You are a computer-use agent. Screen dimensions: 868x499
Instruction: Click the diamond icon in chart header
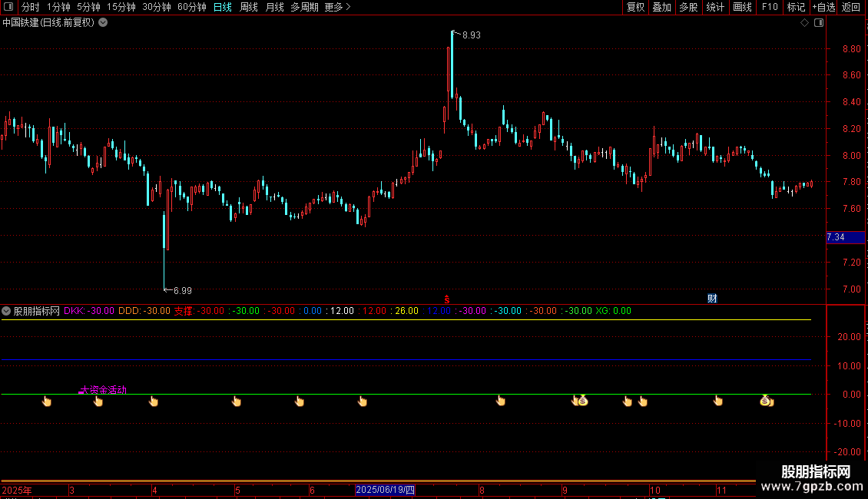(x=804, y=23)
